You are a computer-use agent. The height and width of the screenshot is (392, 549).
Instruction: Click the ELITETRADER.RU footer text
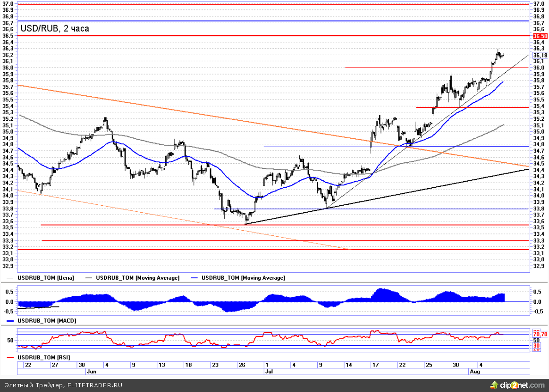(x=93, y=385)
